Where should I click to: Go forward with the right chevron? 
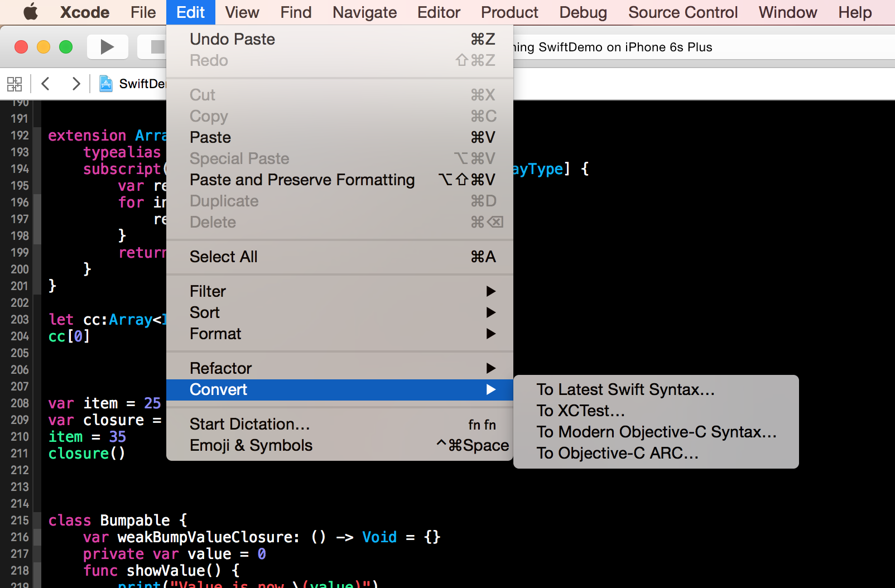pyautogui.click(x=76, y=84)
